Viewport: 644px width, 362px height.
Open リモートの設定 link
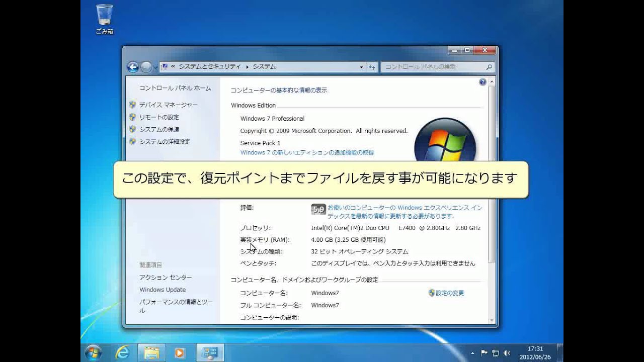point(159,117)
